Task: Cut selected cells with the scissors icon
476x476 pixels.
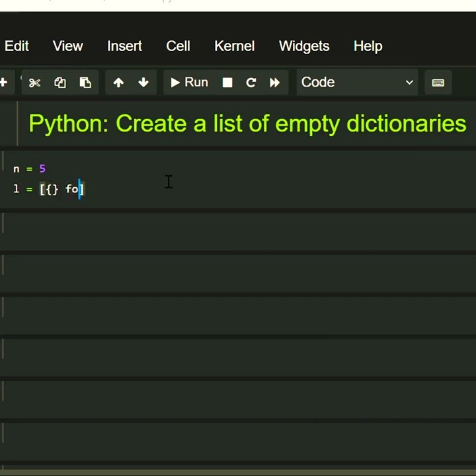Action: (x=34, y=83)
